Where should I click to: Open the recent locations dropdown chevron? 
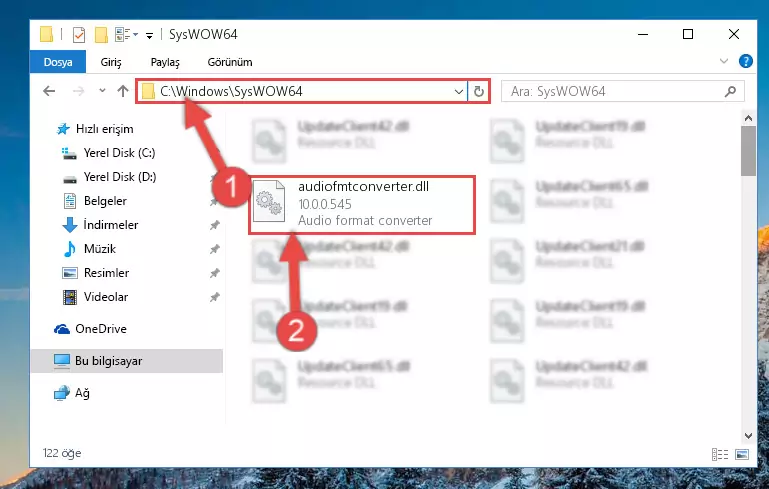pos(102,91)
